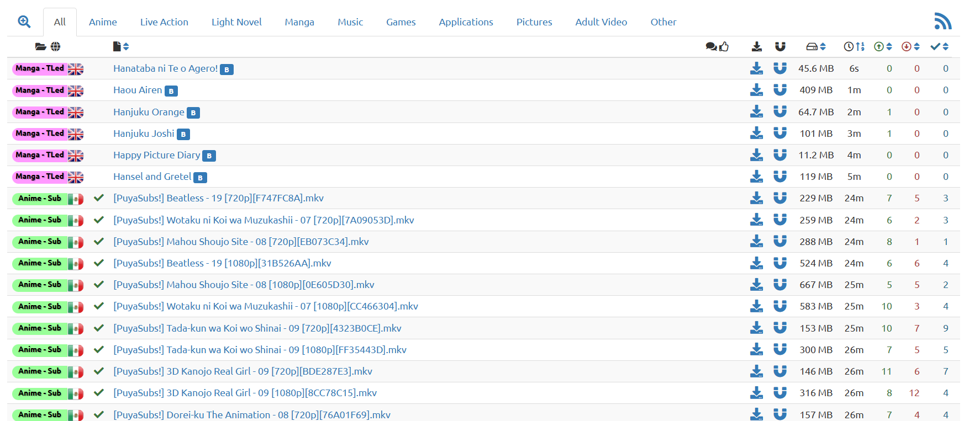Click the blue B badge beside Hansel and Gretel
This screenshot has height=421, width=980.
200,178
